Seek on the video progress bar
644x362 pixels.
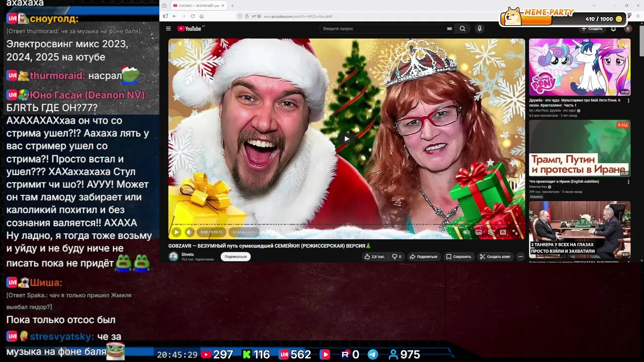click(x=346, y=224)
